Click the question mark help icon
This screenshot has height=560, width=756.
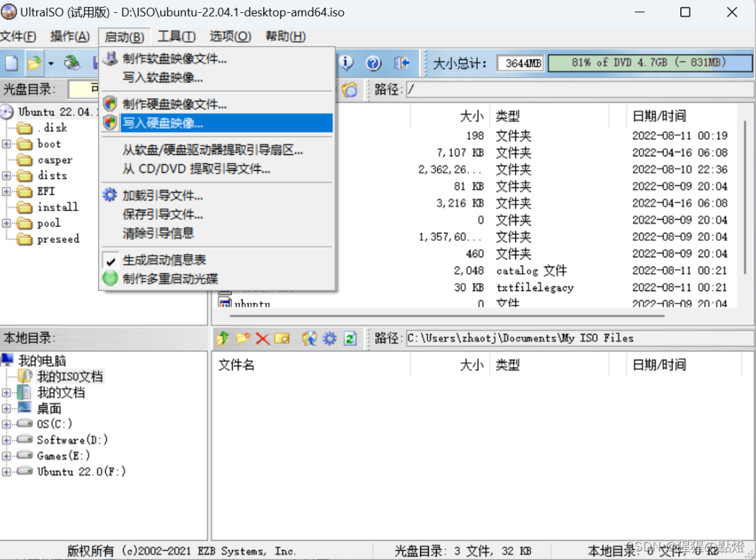[373, 63]
